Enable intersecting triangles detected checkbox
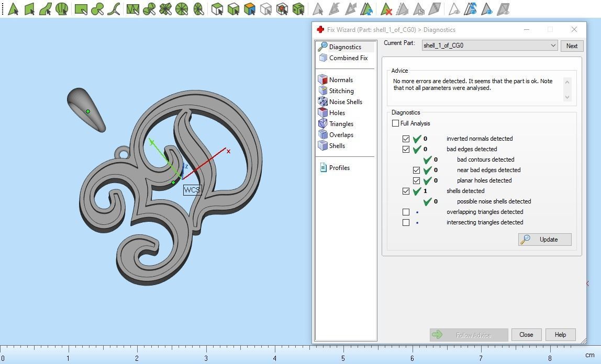The image size is (601, 364). coord(406,222)
